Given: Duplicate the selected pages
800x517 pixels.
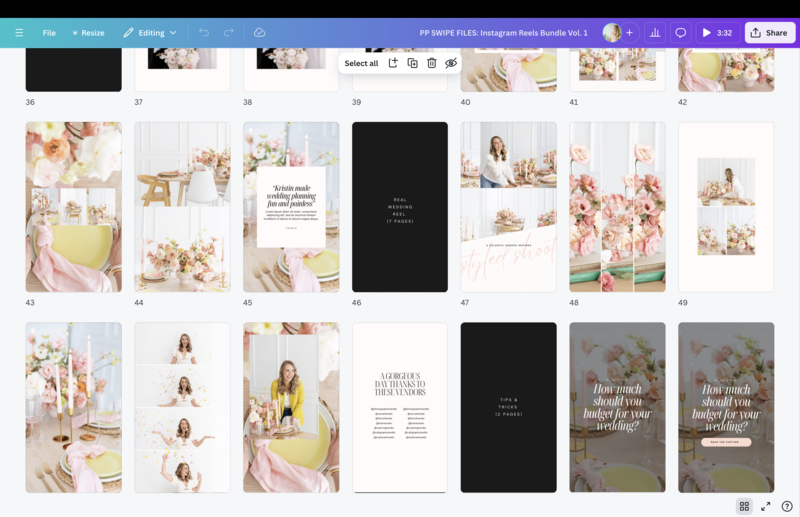Looking at the screenshot, I should pos(412,63).
